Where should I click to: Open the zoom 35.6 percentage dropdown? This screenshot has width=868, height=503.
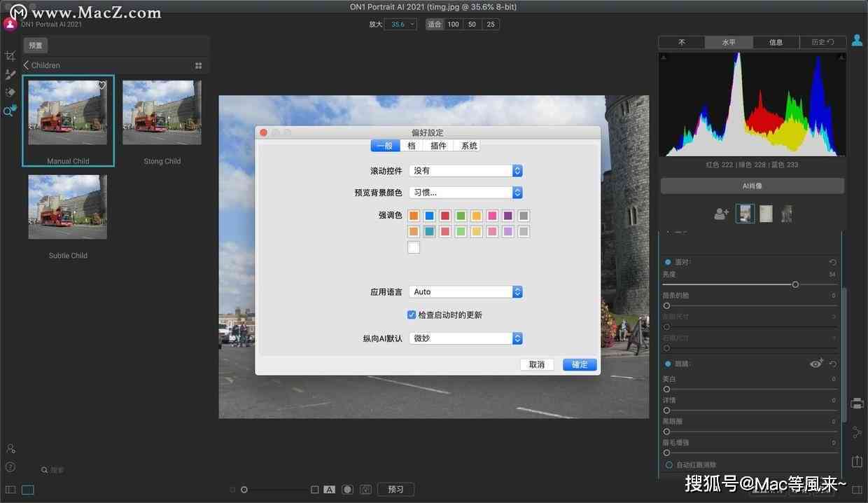coord(400,25)
